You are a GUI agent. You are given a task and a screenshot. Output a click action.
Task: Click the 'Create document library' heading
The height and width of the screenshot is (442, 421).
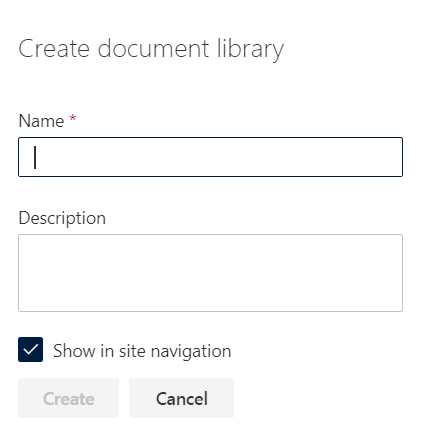(151, 49)
